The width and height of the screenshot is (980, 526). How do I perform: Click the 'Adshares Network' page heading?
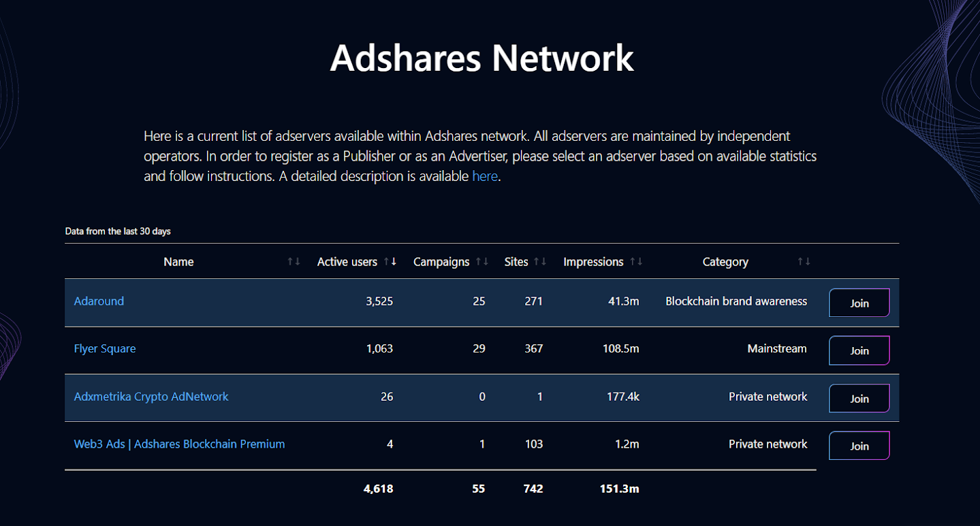coord(482,58)
